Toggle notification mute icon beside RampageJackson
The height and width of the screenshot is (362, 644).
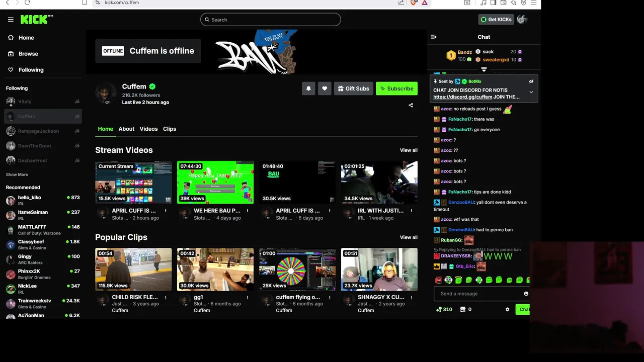[x=77, y=131]
